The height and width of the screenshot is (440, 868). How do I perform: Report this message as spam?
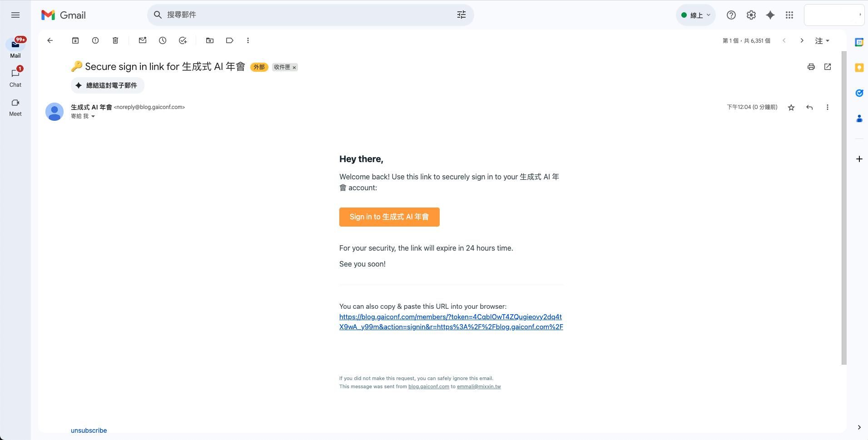95,40
